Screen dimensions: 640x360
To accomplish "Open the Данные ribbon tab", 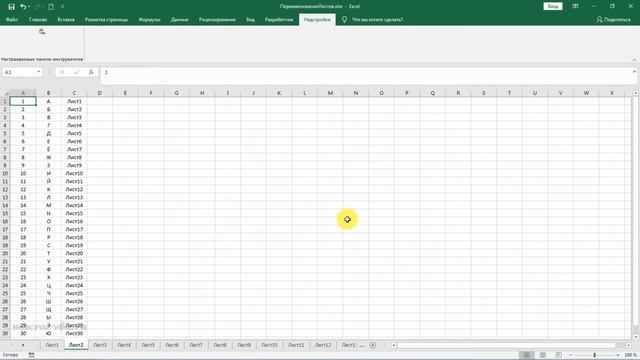I will pyautogui.click(x=180, y=20).
